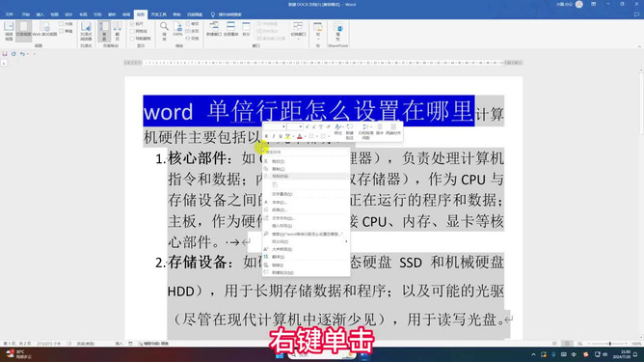This screenshot has height=362, width=644.
Task: Apply Bold from mini toolbar
Action: (x=266, y=136)
